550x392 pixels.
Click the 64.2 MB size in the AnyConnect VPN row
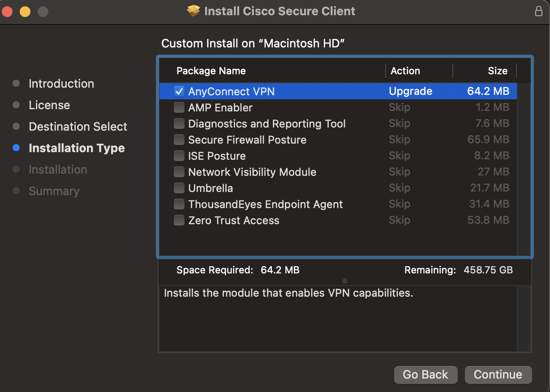pyautogui.click(x=488, y=91)
